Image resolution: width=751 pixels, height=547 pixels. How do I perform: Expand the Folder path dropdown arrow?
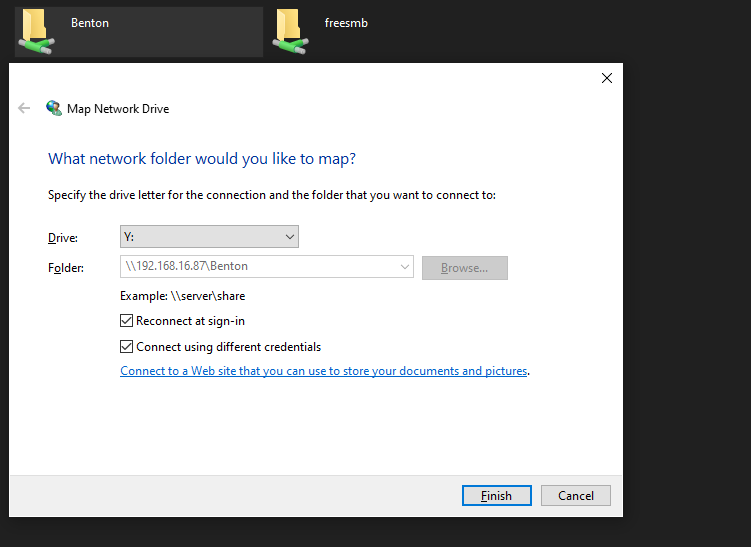[x=405, y=267]
